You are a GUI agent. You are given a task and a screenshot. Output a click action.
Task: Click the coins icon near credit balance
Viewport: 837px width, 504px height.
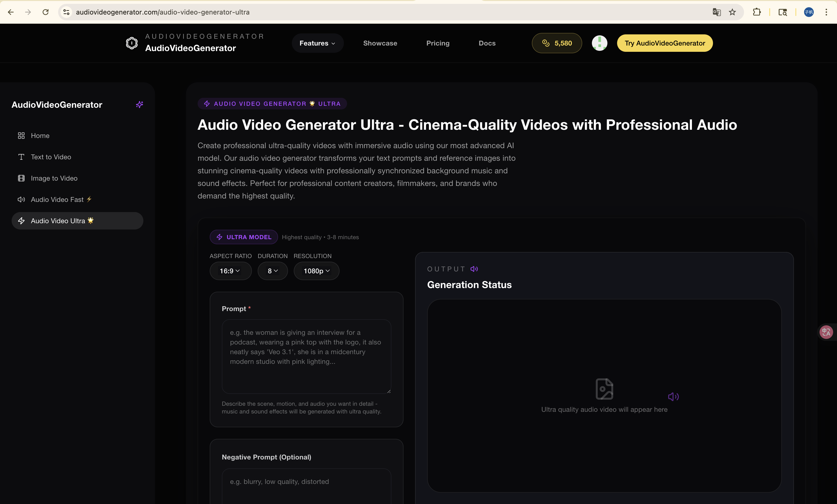(546, 43)
